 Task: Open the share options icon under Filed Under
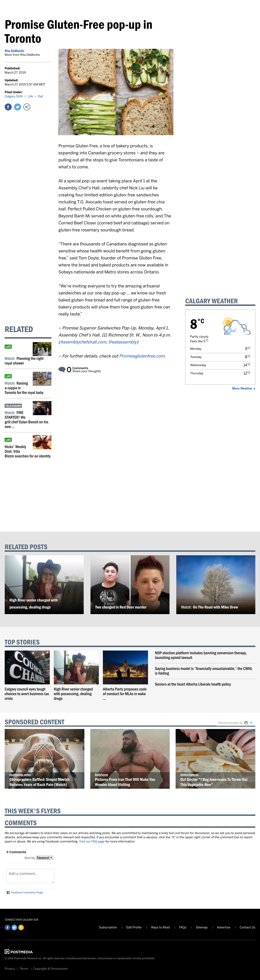27,107
